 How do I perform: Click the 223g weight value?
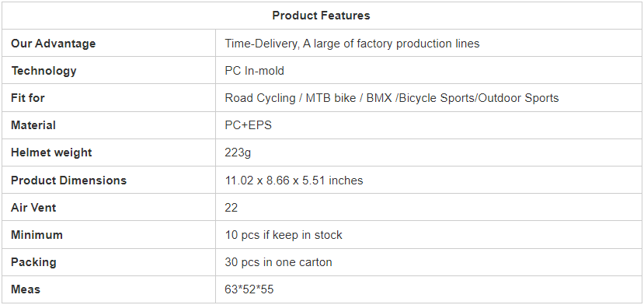coord(238,152)
